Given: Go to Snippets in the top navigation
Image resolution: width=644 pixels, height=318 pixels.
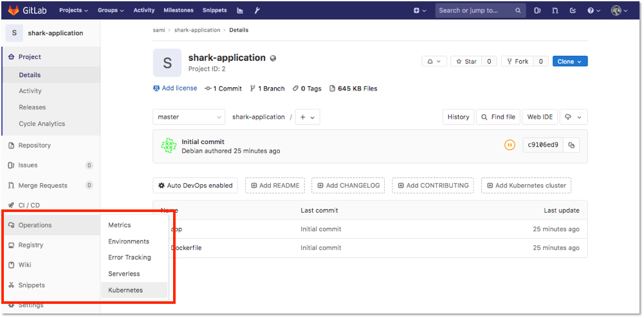Looking at the screenshot, I should point(214,10).
